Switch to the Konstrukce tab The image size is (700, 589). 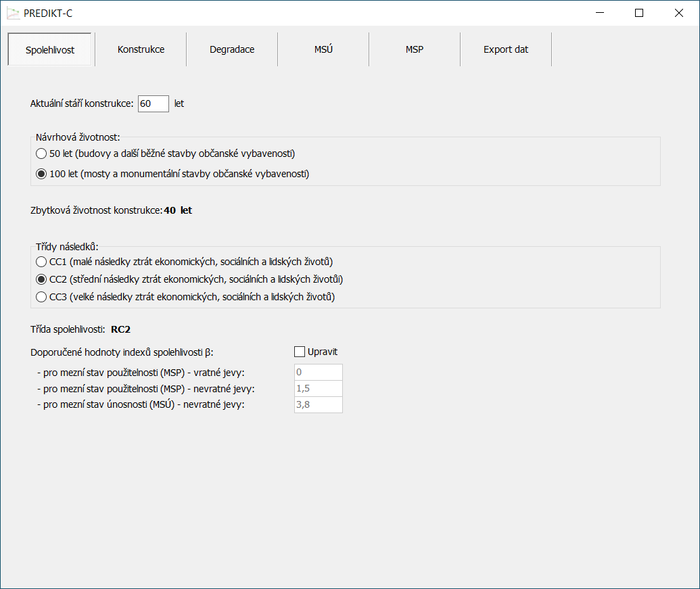[x=141, y=49]
